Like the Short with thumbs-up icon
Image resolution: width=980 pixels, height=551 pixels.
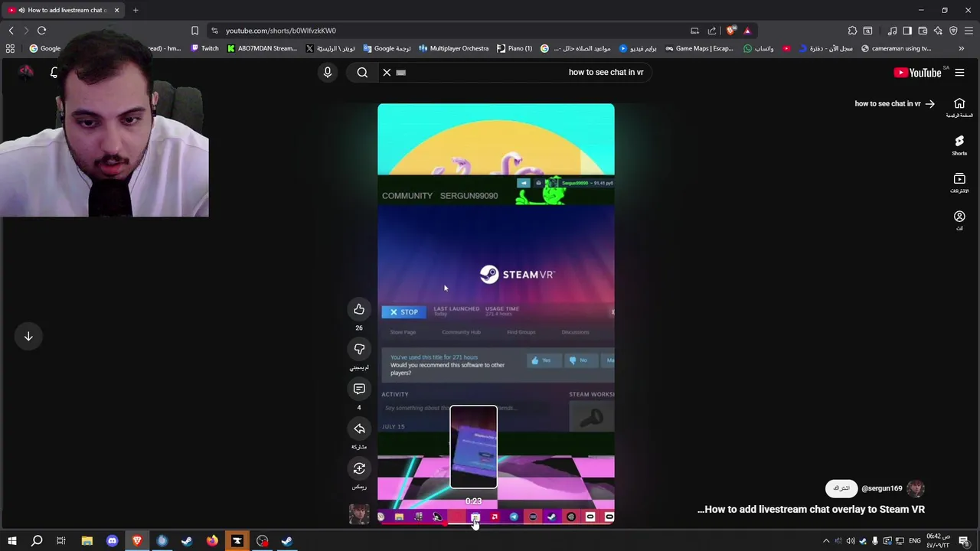click(x=359, y=309)
